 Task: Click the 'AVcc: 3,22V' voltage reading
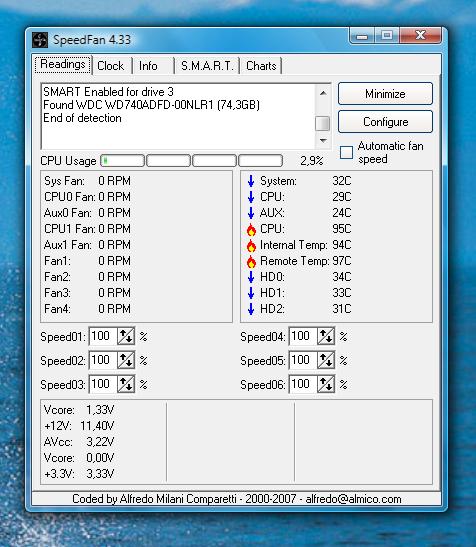click(x=79, y=442)
